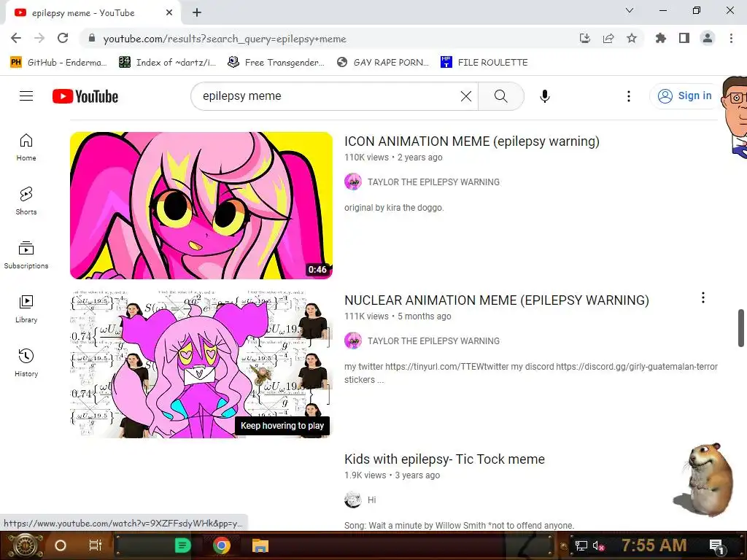Click the '110K views' text
The width and height of the screenshot is (747, 560).
pyautogui.click(x=366, y=157)
